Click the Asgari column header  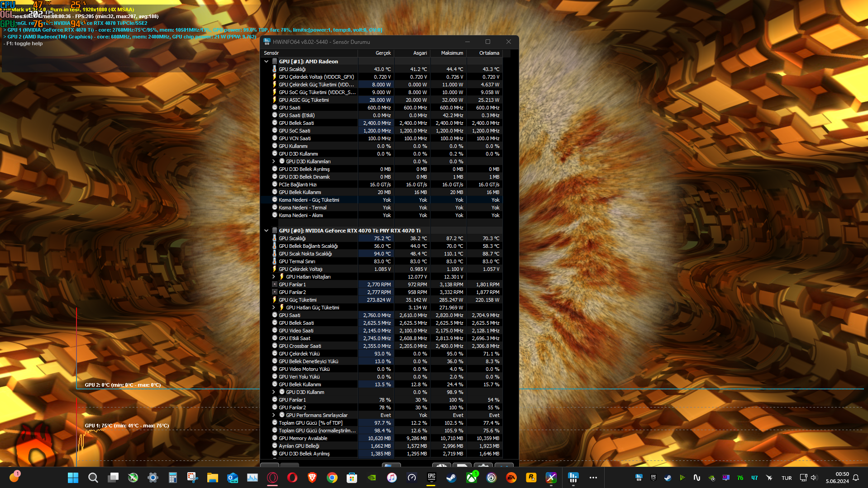pyautogui.click(x=412, y=53)
